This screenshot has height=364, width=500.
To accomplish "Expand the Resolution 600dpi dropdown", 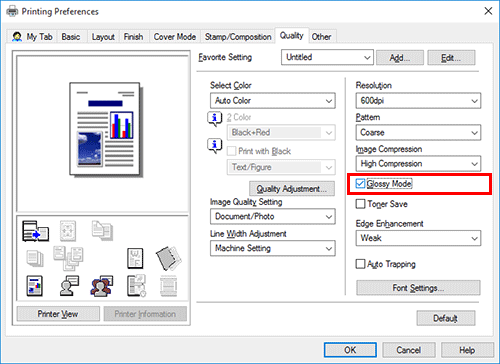I will [x=418, y=101].
